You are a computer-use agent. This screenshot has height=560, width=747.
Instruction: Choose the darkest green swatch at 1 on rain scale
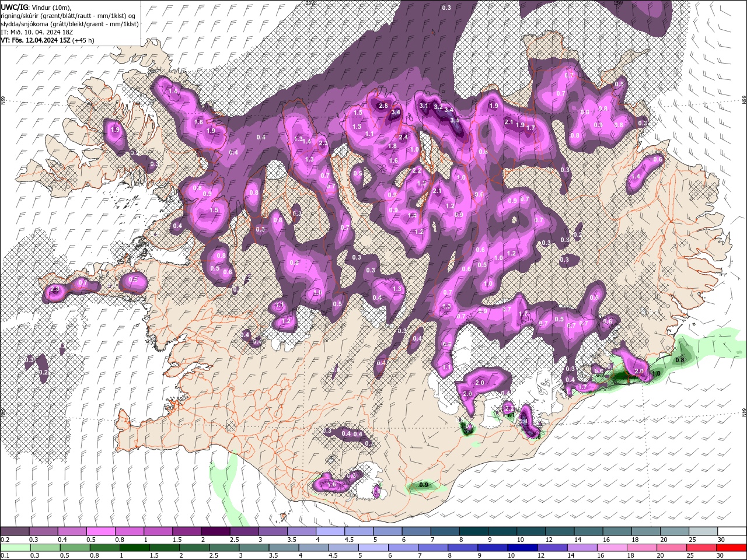[134, 548]
